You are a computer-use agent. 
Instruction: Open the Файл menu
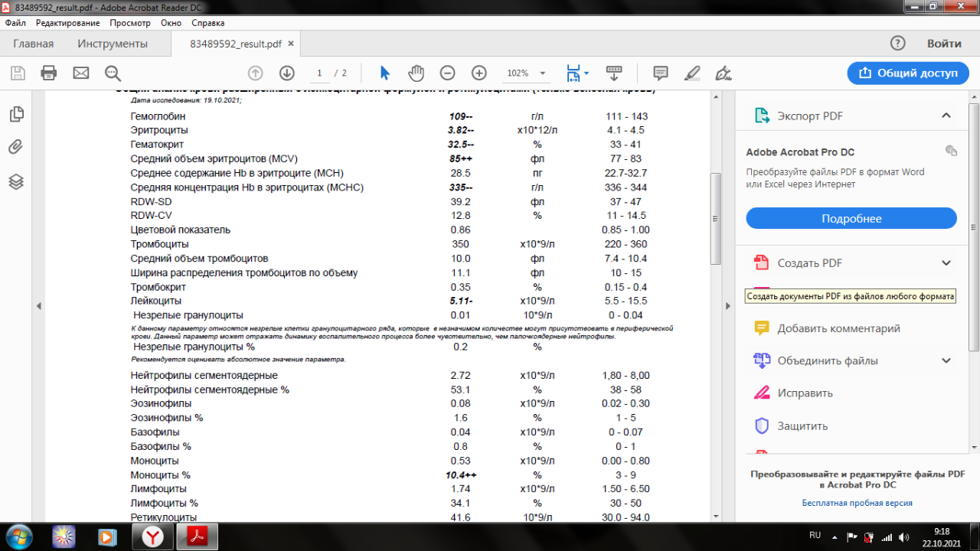(15, 23)
